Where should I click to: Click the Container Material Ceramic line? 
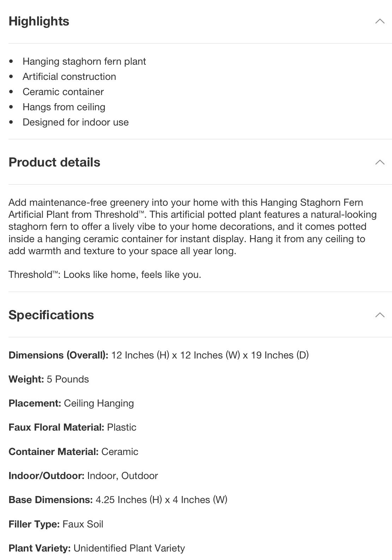(73, 452)
